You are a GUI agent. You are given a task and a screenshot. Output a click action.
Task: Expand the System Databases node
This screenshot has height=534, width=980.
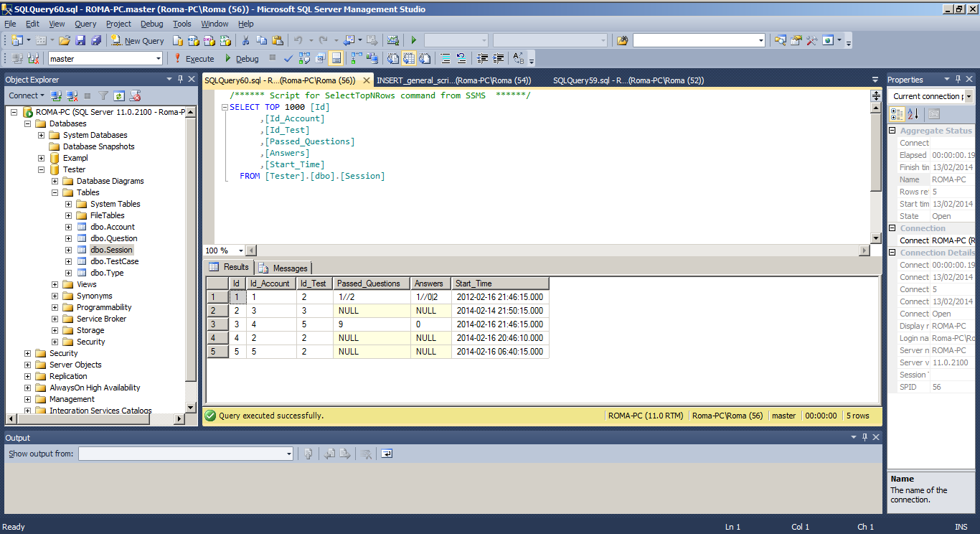click(x=42, y=135)
